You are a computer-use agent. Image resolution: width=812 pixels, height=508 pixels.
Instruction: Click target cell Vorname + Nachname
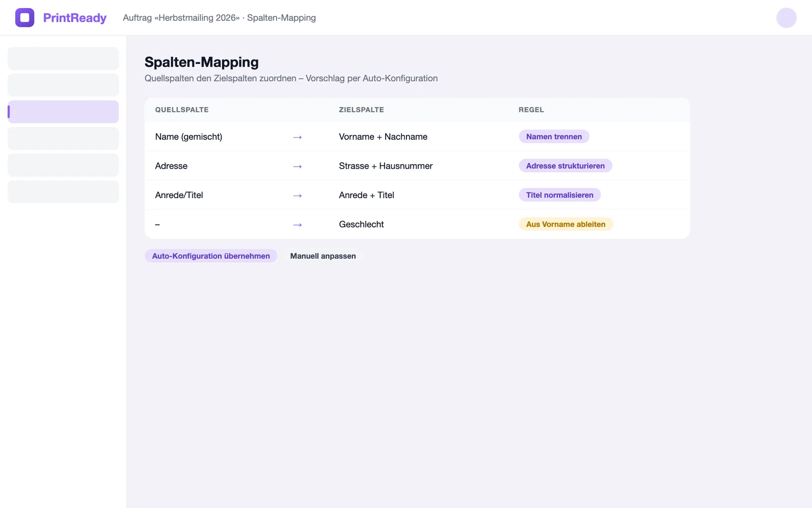coord(383,137)
